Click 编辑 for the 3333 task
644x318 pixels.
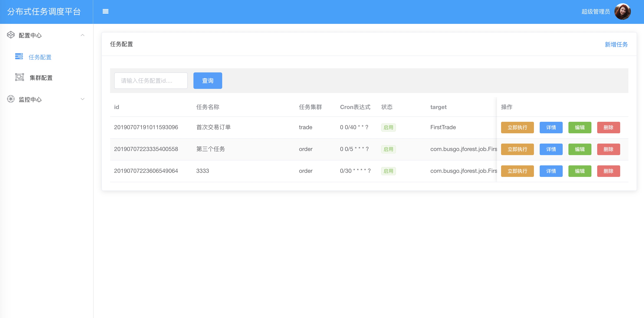(580, 171)
